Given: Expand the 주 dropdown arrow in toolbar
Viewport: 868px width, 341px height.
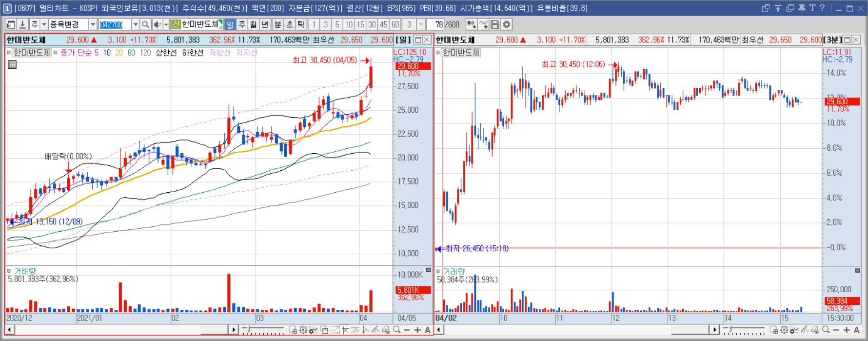Looking at the screenshot, I should coord(44,24).
